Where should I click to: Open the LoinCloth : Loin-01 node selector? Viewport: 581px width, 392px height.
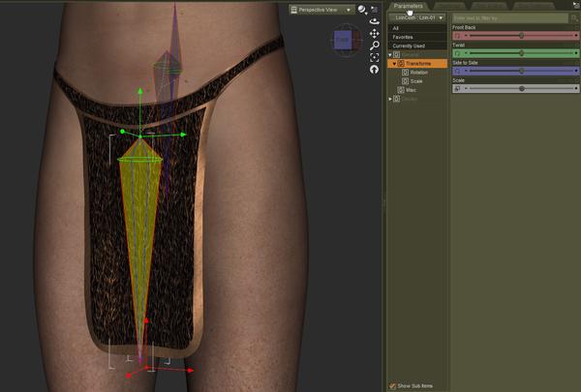pyautogui.click(x=416, y=17)
